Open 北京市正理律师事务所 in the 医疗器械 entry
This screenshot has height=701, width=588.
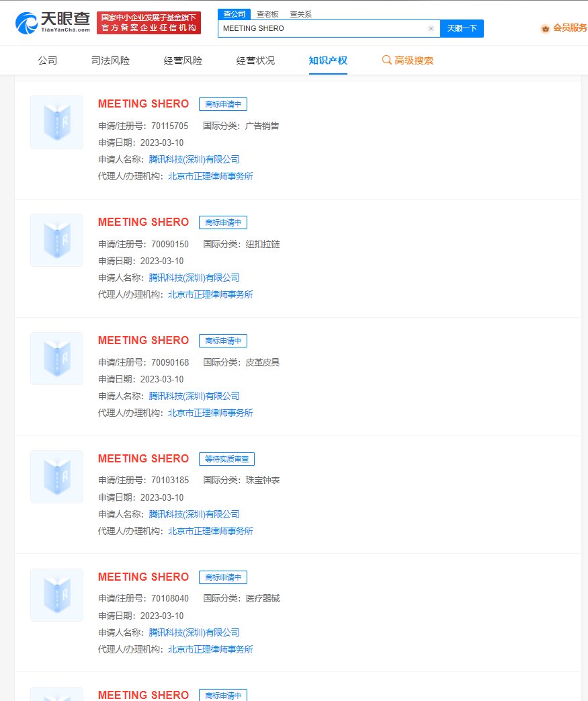point(210,650)
